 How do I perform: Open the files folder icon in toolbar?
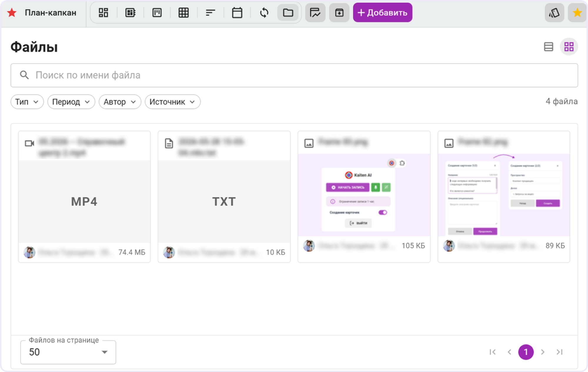(288, 13)
